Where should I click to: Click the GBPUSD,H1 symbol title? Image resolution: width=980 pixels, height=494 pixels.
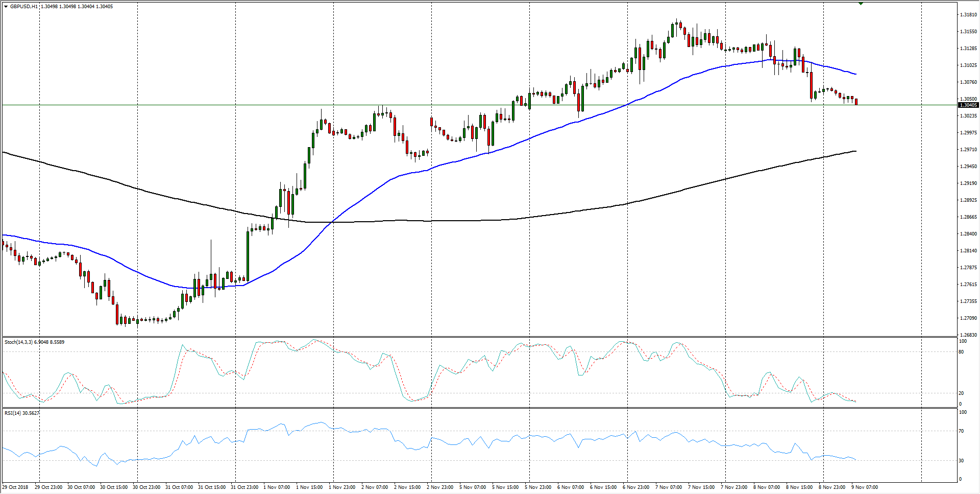click(x=23, y=7)
